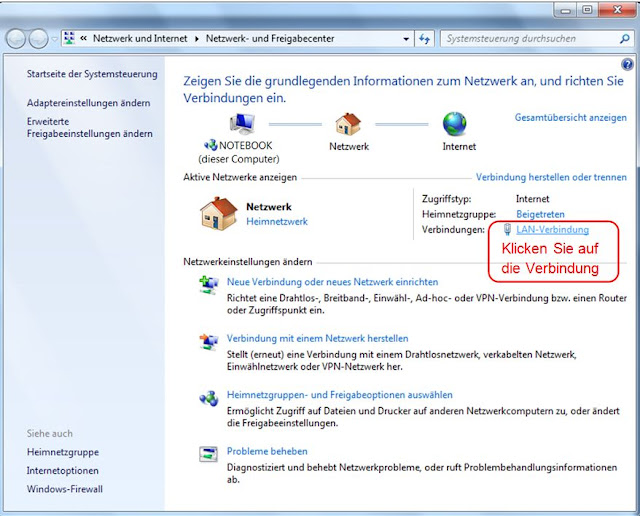Open Heimnetzgruppe under Siehe auch
The image size is (640, 516).
click(63, 452)
